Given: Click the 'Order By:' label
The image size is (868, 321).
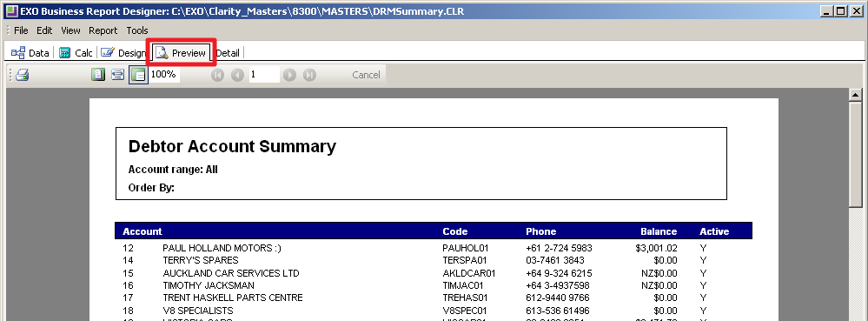Looking at the screenshot, I should click(x=151, y=188).
